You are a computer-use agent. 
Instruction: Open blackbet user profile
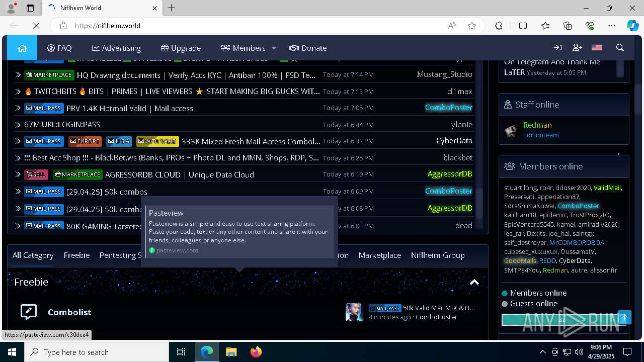pos(458,157)
